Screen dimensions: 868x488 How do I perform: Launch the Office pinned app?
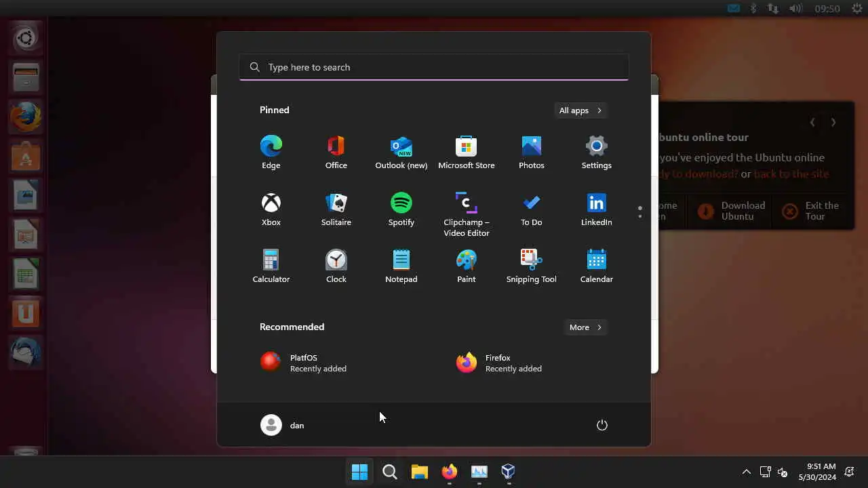coord(336,152)
